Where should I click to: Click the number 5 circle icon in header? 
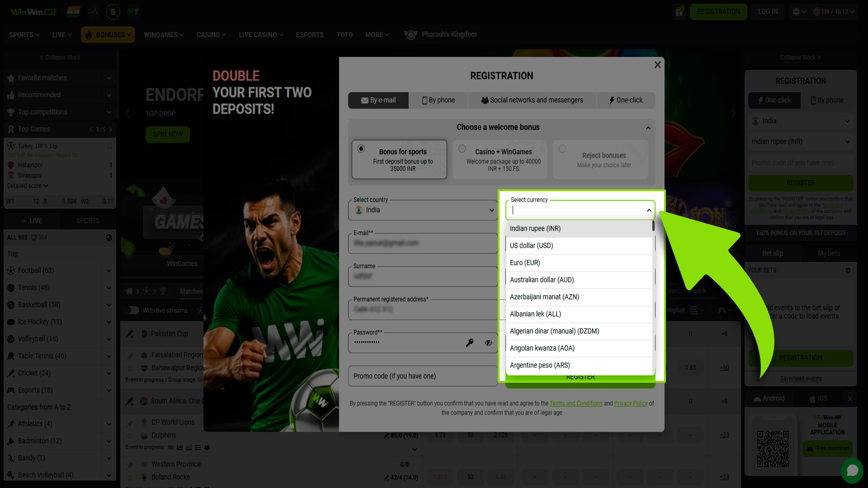(113, 12)
